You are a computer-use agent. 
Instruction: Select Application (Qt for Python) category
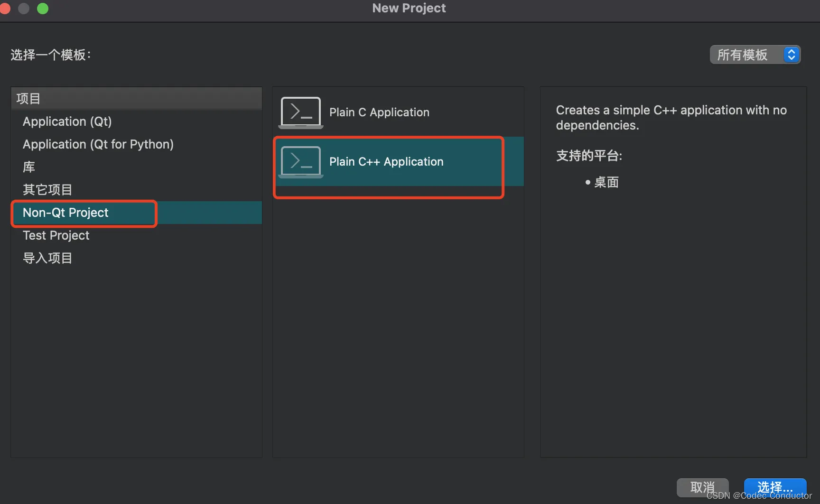pyautogui.click(x=98, y=144)
